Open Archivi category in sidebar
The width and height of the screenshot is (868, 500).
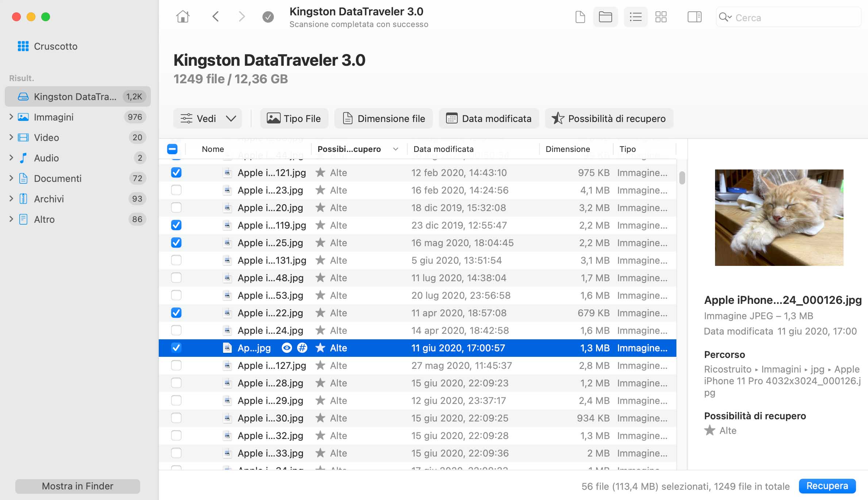(x=78, y=199)
